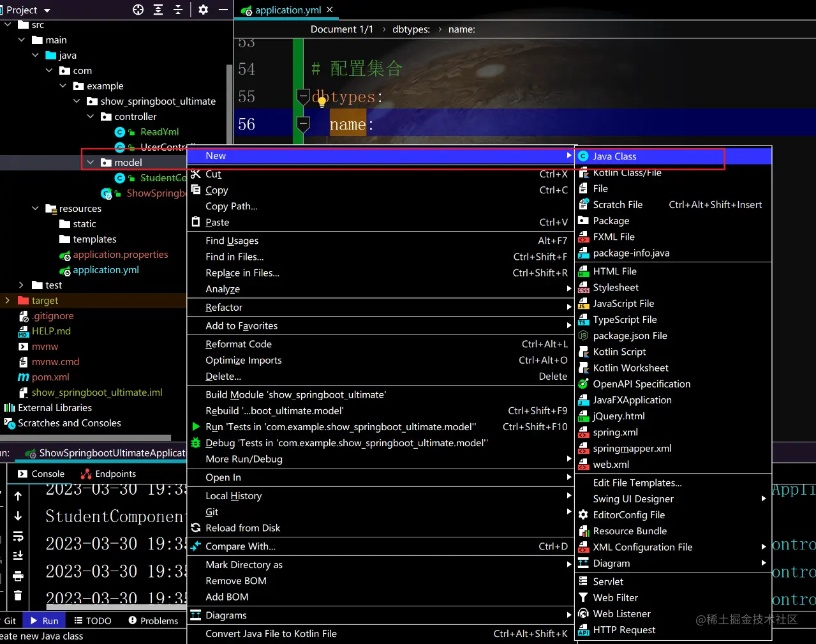Screen dimensions: 816x644
Task: Open the Run tool window button
Action: click(x=43, y=620)
